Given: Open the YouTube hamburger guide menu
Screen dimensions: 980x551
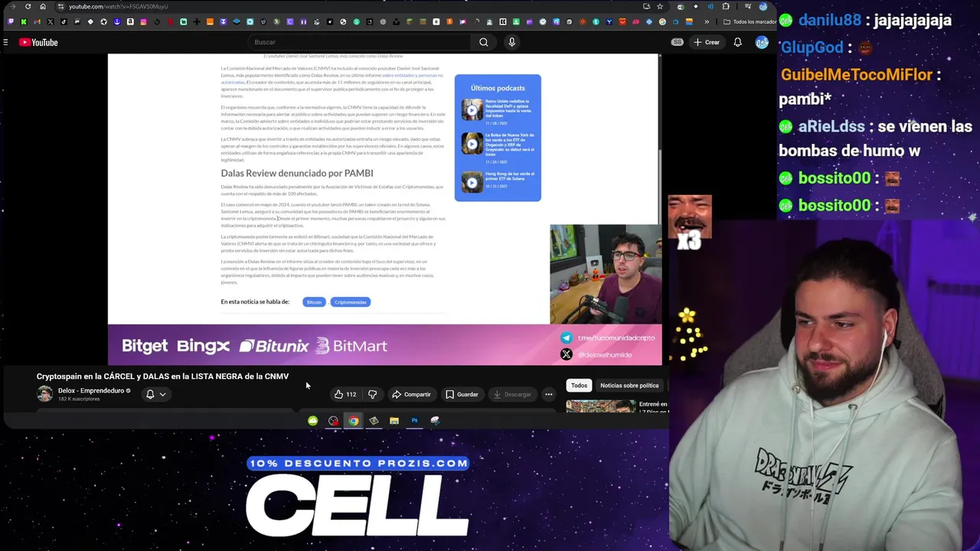Looking at the screenshot, I should (x=5, y=42).
